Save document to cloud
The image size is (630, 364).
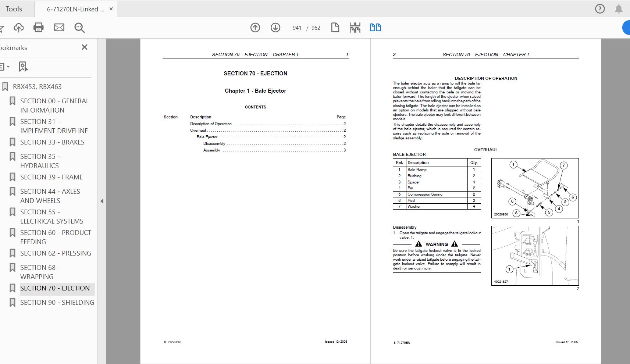18,28
